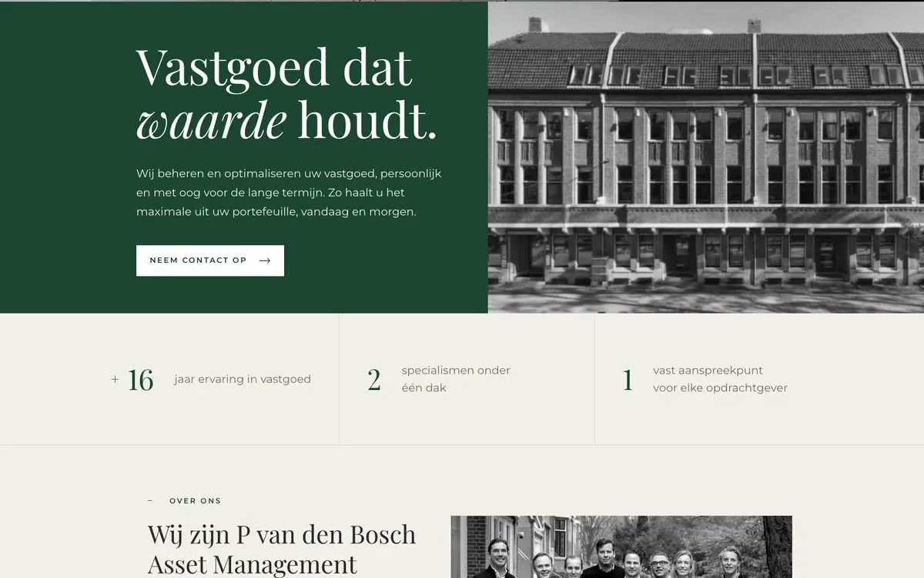The image size is (924, 578).
Task: Open the team group photo
Action: pyautogui.click(x=621, y=547)
